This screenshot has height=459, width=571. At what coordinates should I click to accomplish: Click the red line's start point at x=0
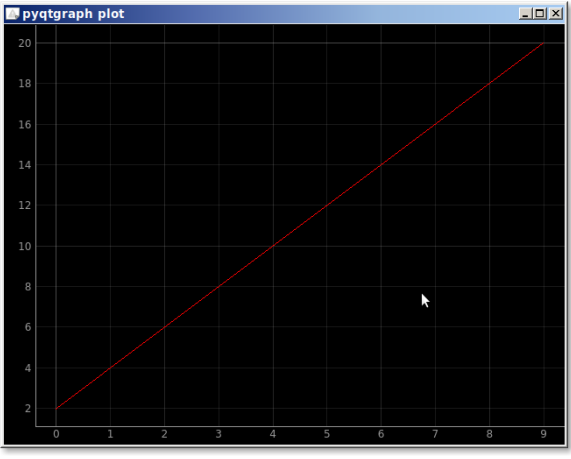[x=56, y=408]
